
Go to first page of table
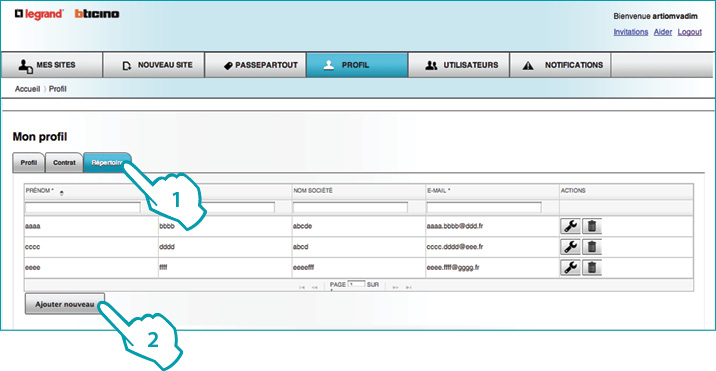(302, 287)
